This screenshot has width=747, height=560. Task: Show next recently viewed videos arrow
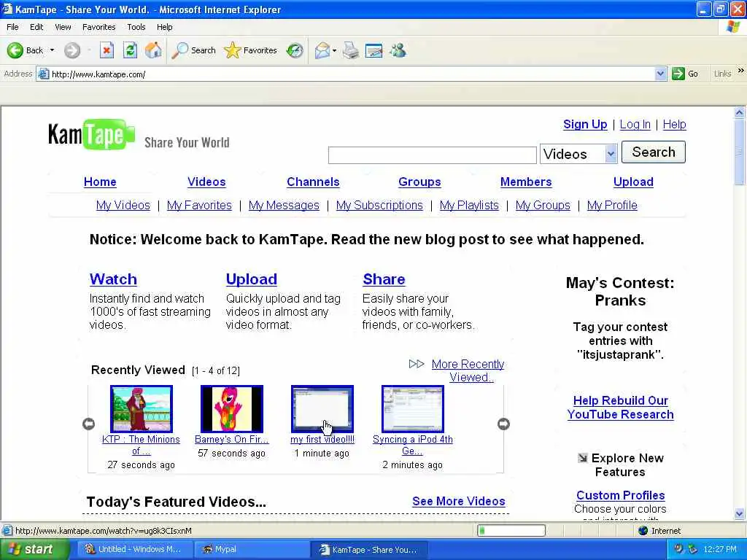point(503,424)
